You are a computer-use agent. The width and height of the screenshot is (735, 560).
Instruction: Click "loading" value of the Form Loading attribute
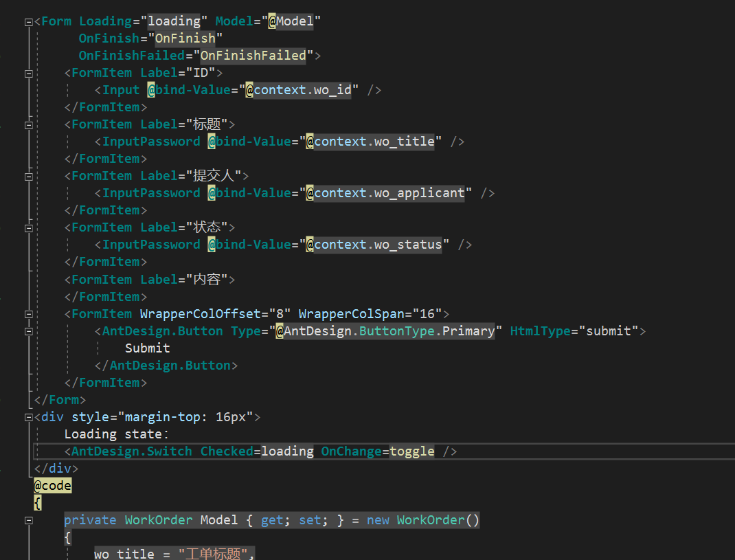click(x=174, y=21)
